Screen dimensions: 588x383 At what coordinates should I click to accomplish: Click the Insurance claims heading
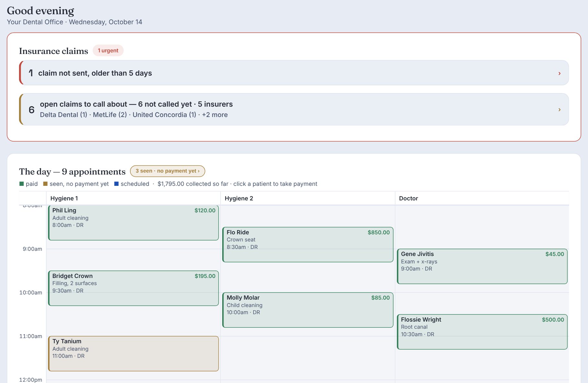pos(53,51)
